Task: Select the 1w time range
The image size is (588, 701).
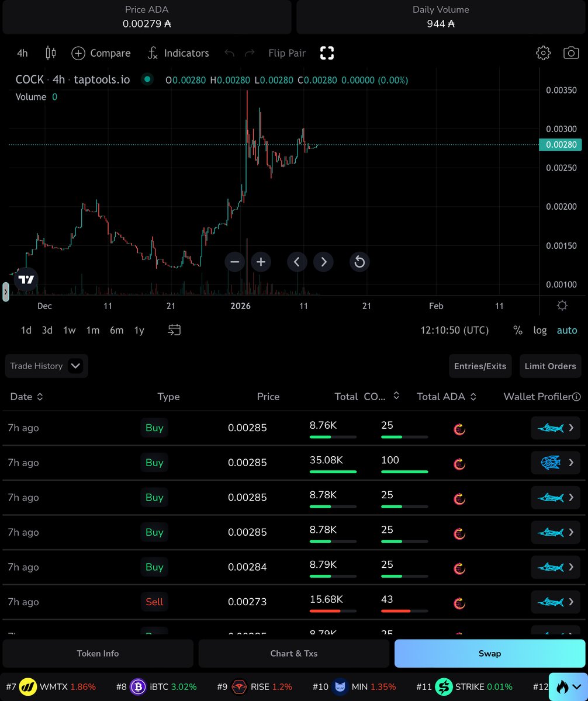Action: point(70,330)
